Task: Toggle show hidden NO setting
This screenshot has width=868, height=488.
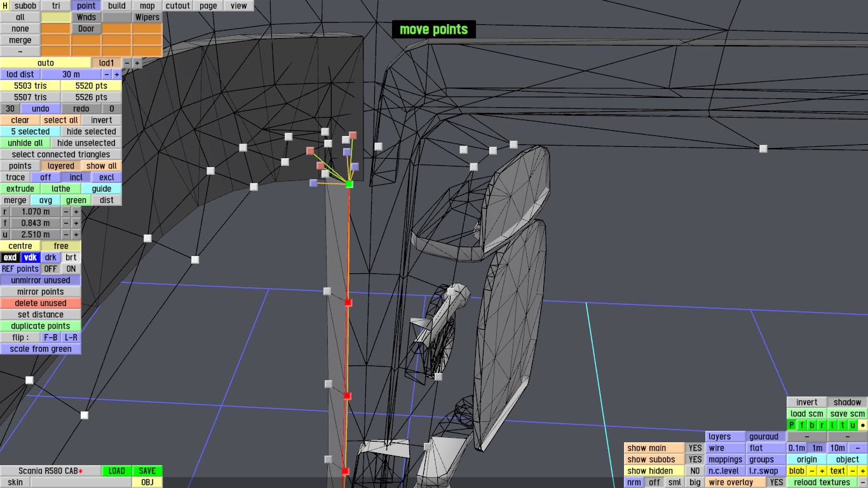Action: coord(695,471)
